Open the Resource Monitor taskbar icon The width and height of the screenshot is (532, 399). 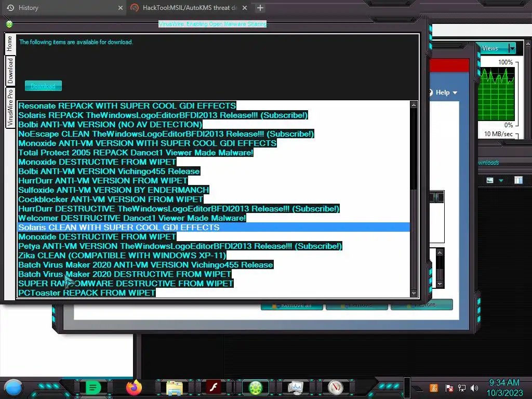click(x=296, y=388)
